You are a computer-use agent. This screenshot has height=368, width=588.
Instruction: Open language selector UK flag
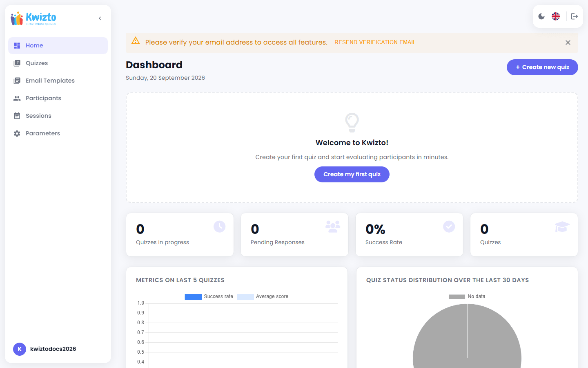pyautogui.click(x=556, y=16)
